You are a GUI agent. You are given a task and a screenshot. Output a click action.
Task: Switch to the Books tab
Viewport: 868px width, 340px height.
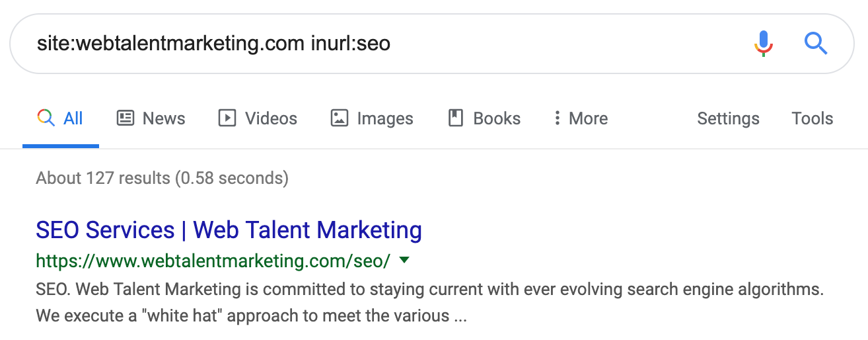click(484, 118)
